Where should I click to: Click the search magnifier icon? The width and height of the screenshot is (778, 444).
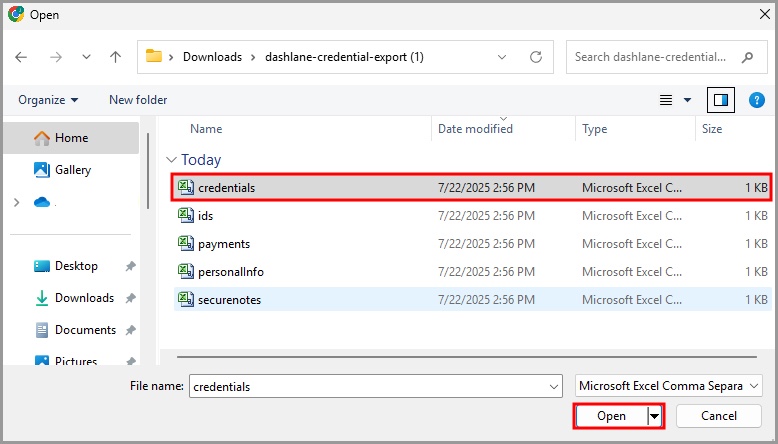tap(747, 58)
